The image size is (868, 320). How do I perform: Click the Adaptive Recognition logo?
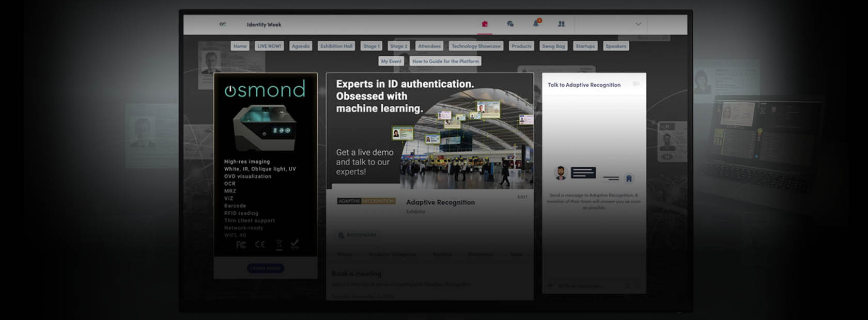click(366, 201)
